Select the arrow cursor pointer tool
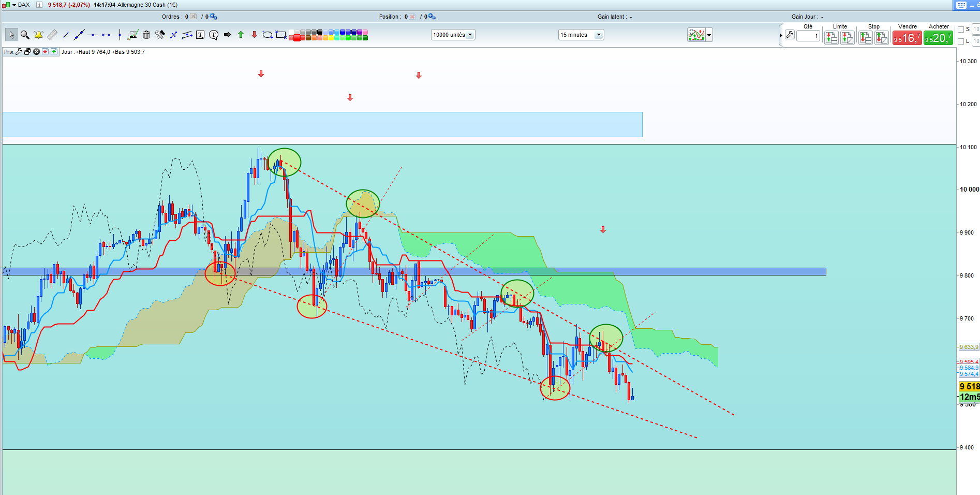This screenshot has width=980, height=495. (x=11, y=35)
